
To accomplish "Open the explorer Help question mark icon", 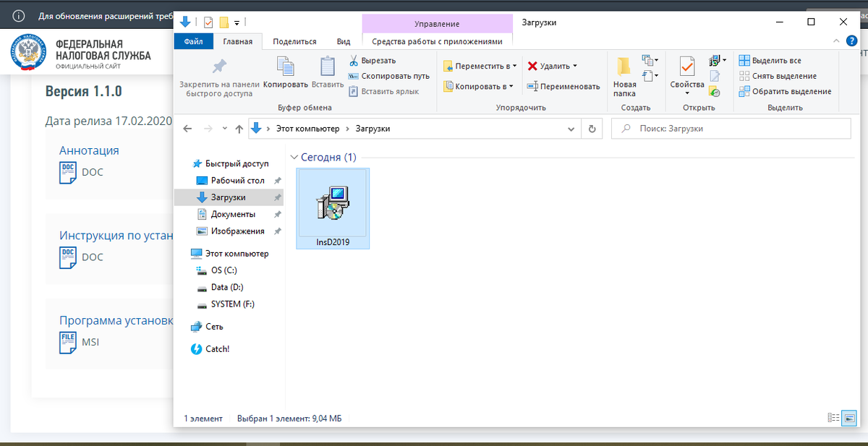I will click(x=850, y=41).
